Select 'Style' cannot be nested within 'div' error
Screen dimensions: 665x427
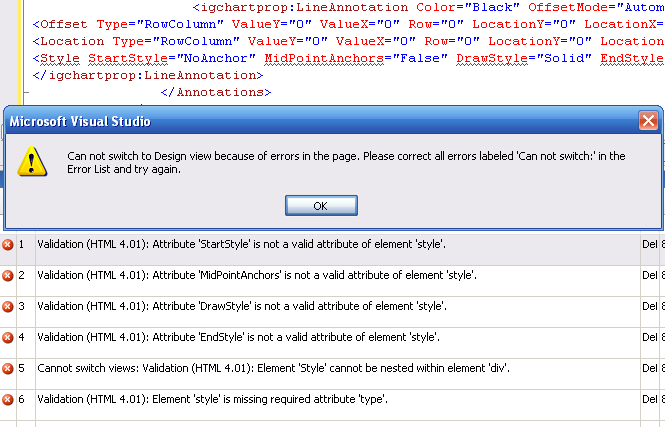[273, 368]
